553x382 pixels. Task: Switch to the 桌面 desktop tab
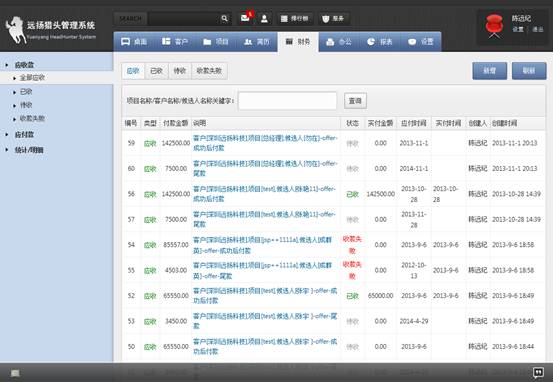click(x=134, y=42)
